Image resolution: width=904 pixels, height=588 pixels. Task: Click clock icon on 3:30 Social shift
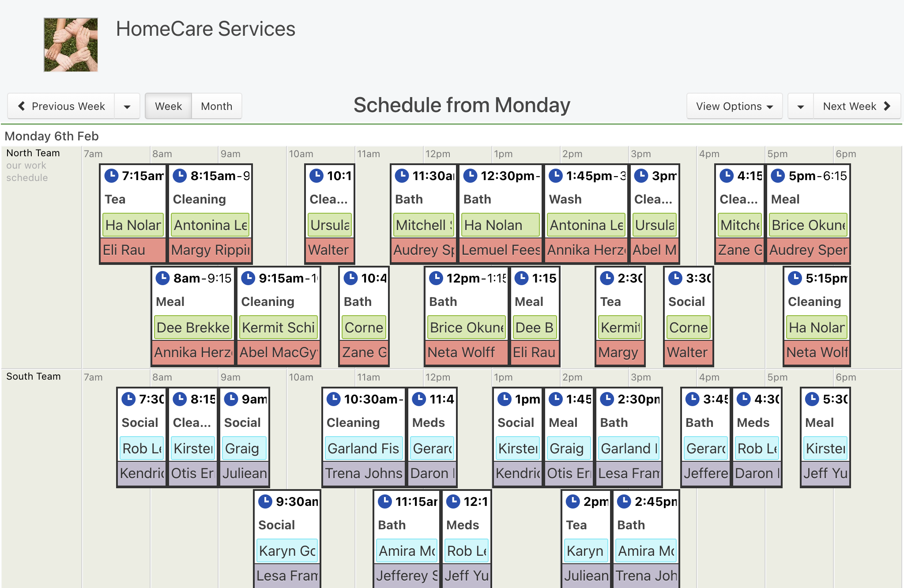(675, 278)
